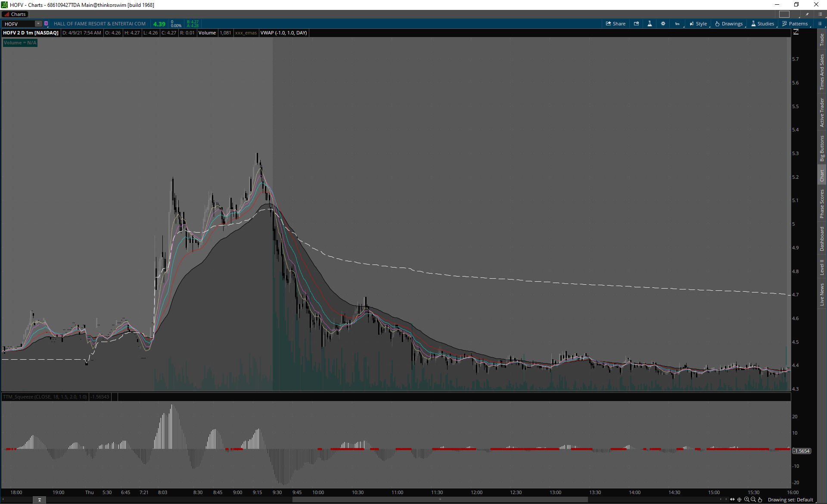This screenshot has width=827, height=504.
Task: Toggle the Volume N/A label
Action: pyautogui.click(x=20, y=43)
